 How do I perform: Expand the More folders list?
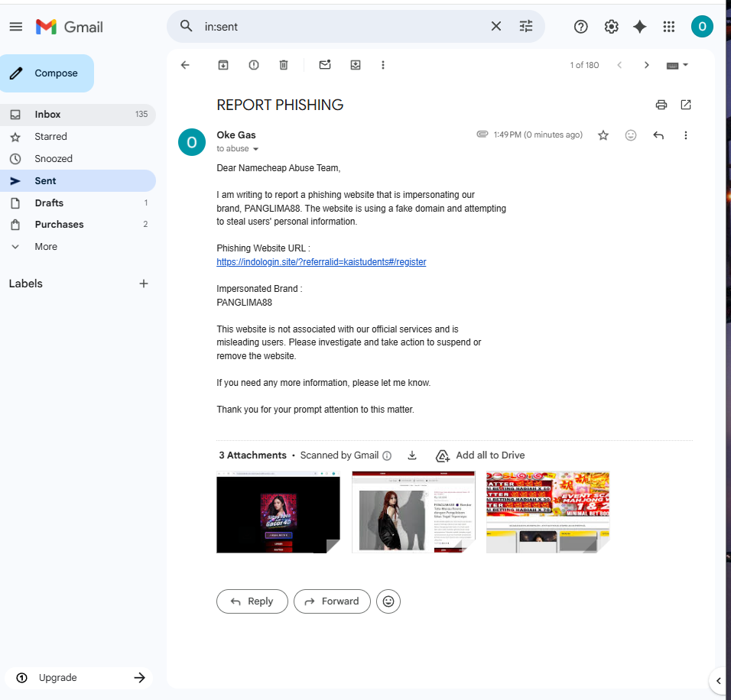78,247
